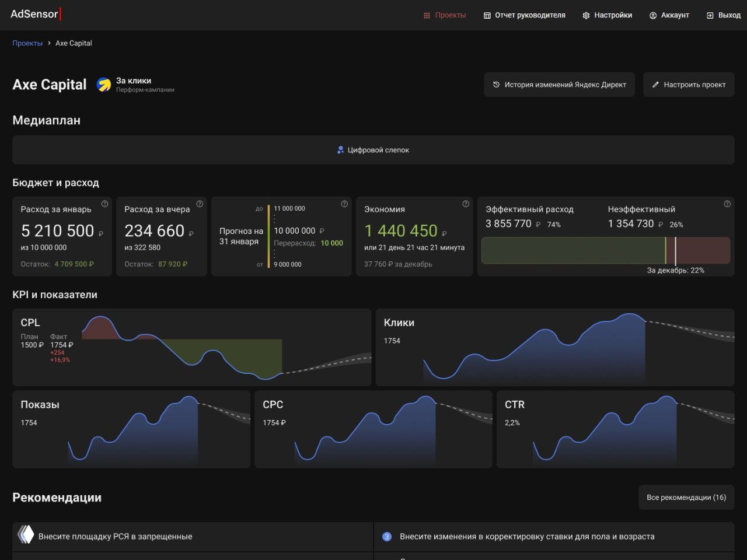Open История изменений Яндекс Директ
This screenshot has height=560, width=747.
(x=559, y=85)
